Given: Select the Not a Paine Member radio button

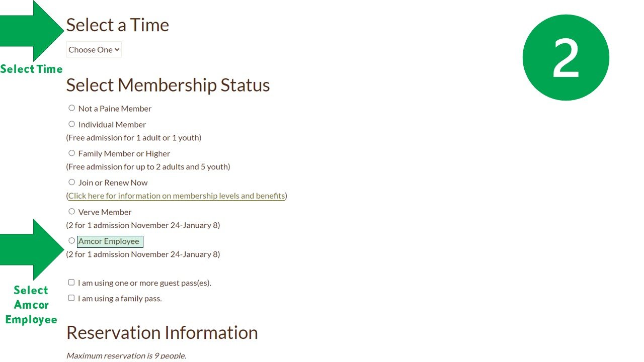Looking at the screenshot, I should point(71,108).
